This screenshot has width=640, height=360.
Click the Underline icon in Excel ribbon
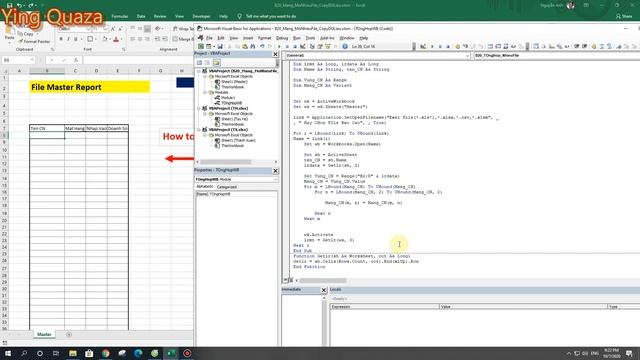[x=76, y=39]
